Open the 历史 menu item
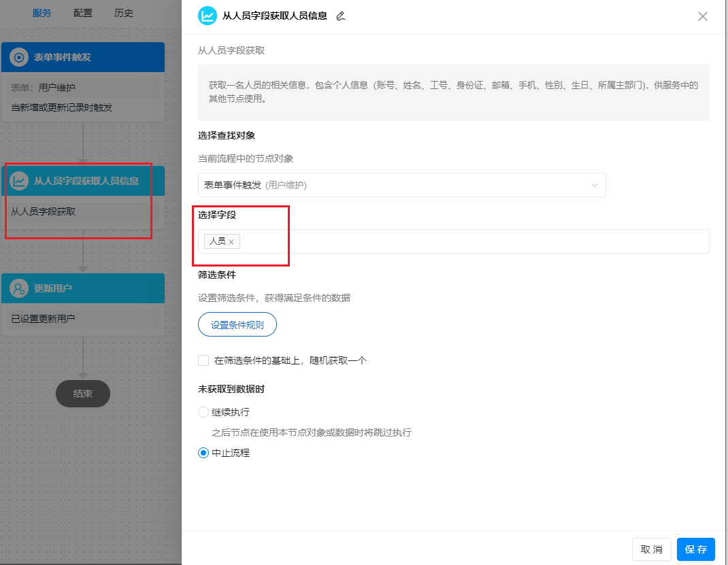 pos(124,12)
